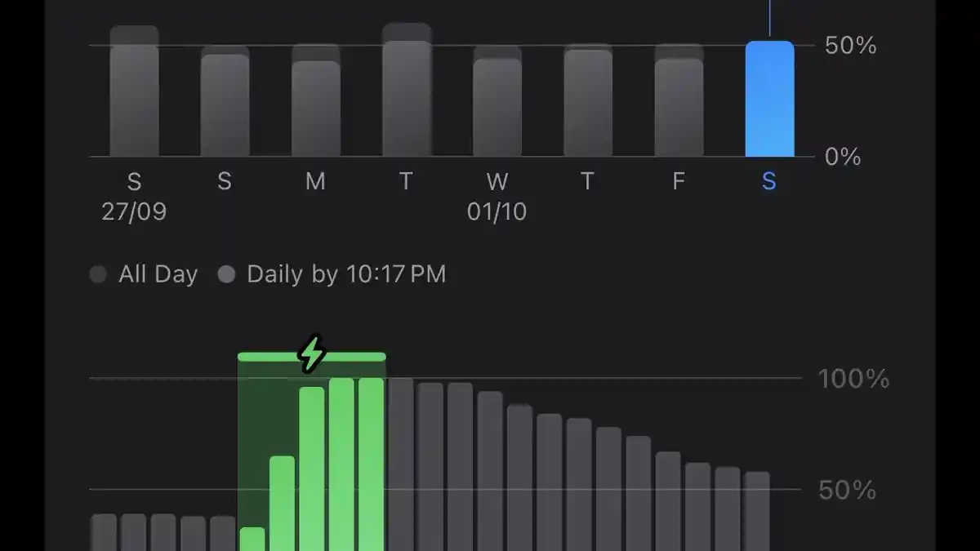The image size is (980, 551).
Task: Tap the shortest green charging bar
Action: [x=252, y=539]
